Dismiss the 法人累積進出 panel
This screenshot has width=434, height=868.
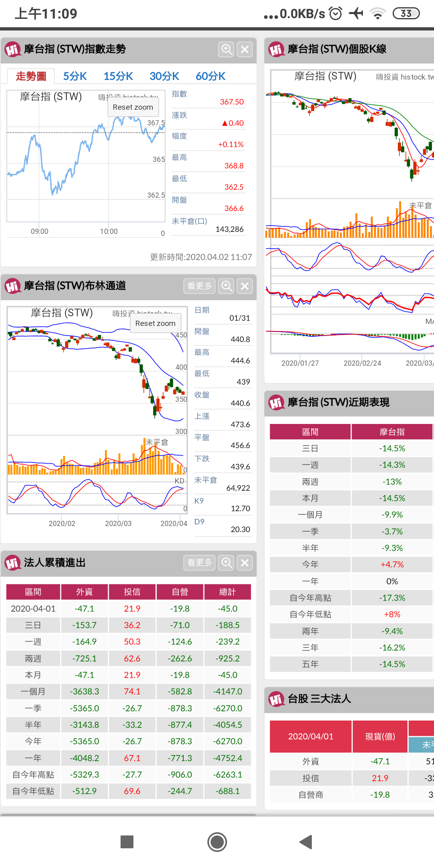[245, 563]
